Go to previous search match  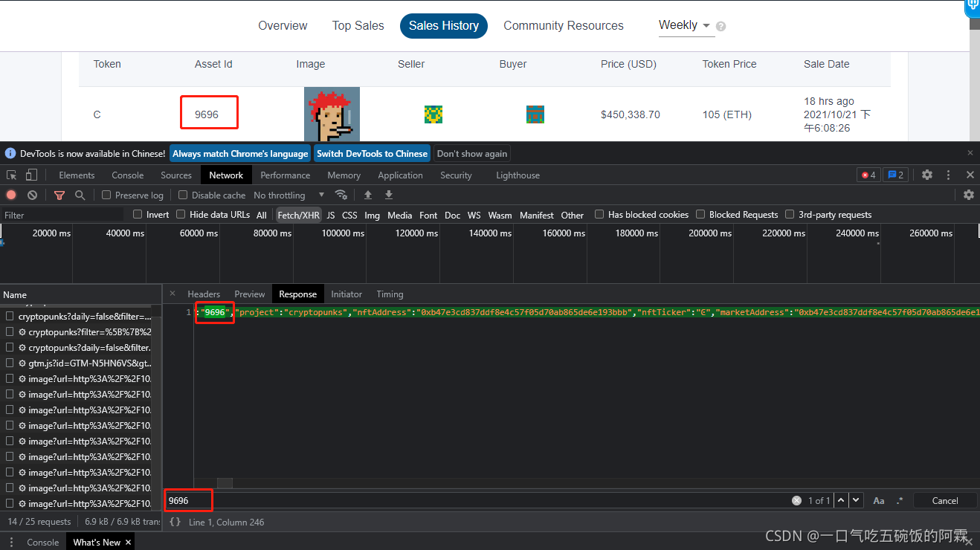coord(841,500)
